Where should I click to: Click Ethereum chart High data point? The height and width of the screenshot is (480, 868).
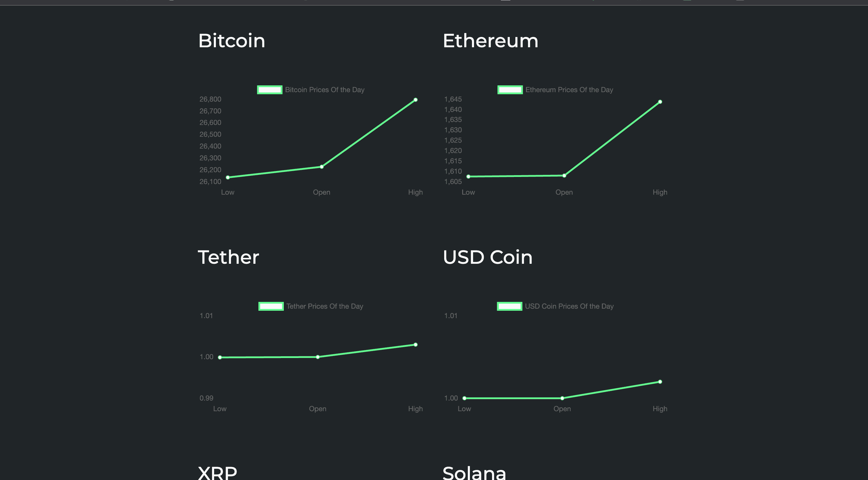(660, 102)
